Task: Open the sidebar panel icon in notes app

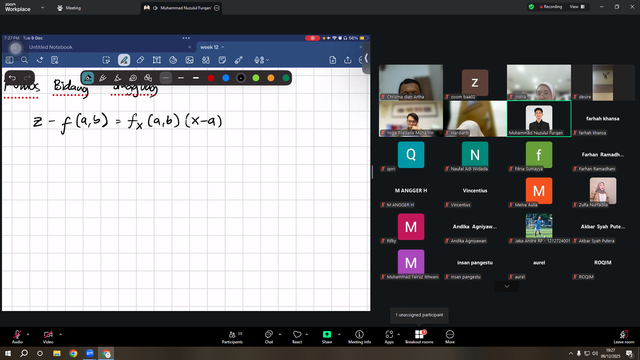Action: pyautogui.click(x=9, y=60)
